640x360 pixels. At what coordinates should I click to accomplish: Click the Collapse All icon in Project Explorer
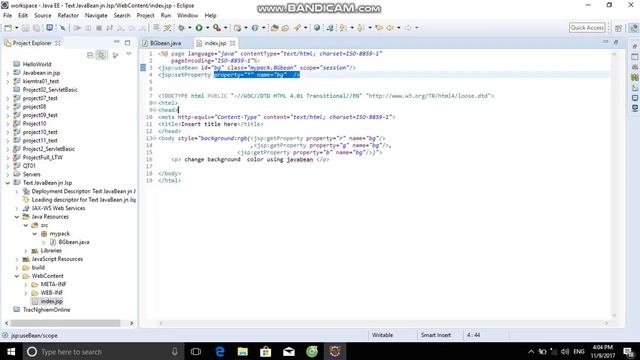(x=90, y=55)
